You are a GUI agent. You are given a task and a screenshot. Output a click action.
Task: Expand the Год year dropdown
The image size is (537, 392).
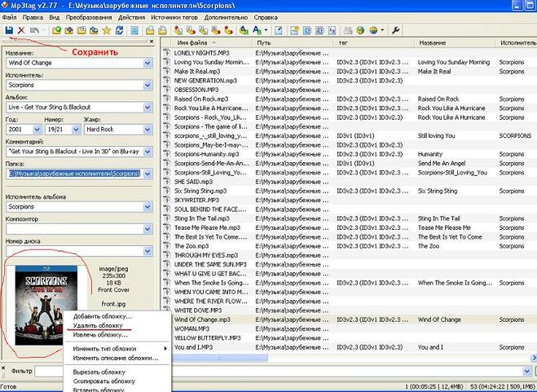(34, 129)
